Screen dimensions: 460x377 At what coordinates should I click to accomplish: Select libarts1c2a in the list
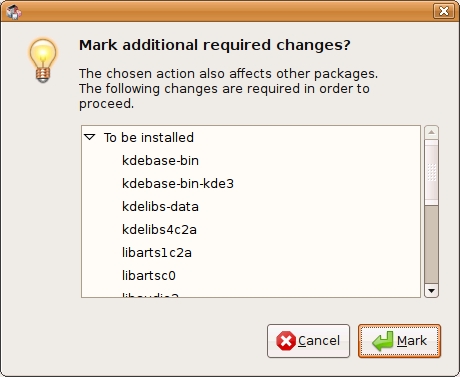pos(251,252)
